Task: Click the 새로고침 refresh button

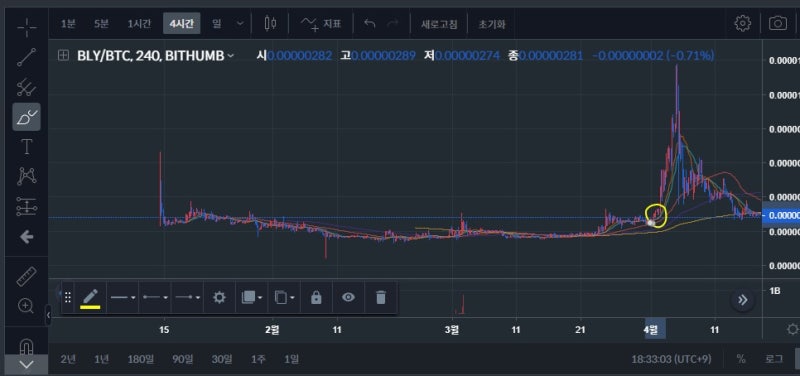Action: coord(439,24)
